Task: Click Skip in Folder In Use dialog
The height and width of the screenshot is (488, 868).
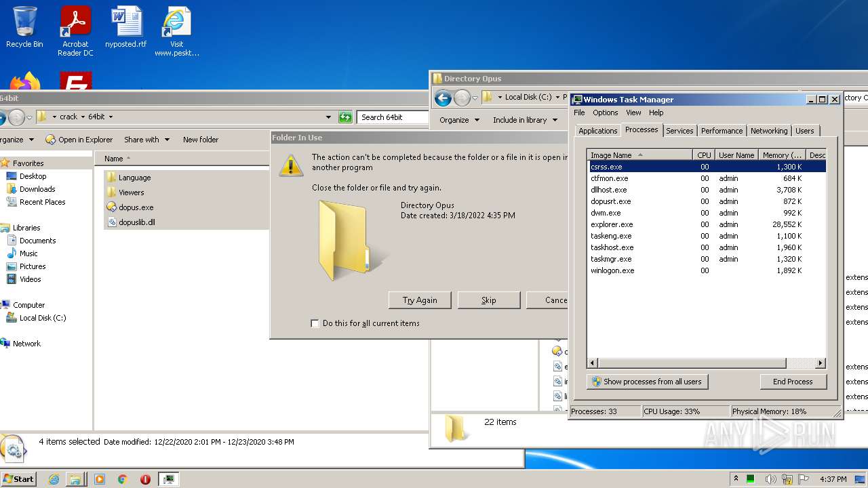Action: coord(489,300)
